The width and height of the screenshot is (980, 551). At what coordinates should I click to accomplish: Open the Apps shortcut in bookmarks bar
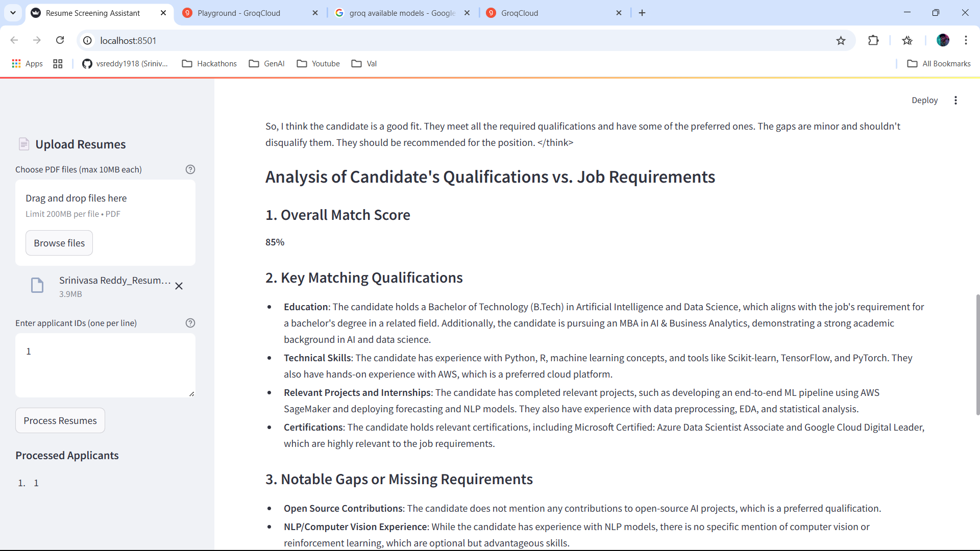tap(27, 64)
